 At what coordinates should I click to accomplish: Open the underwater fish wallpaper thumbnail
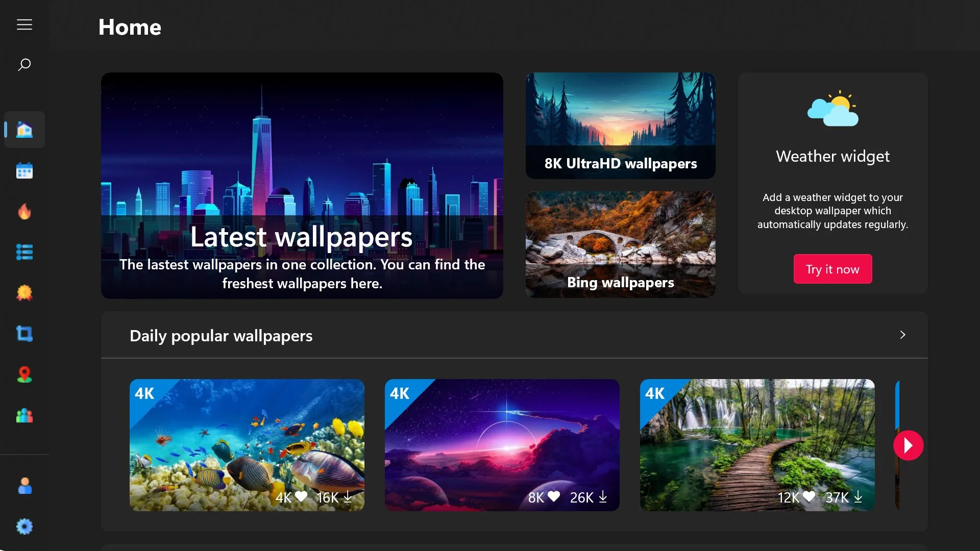pos(247,445)
